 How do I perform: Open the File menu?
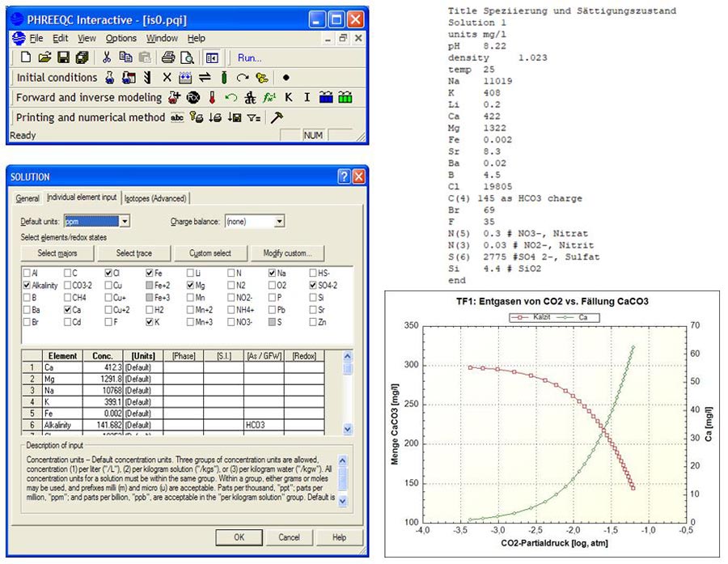(x=36, y=38)
